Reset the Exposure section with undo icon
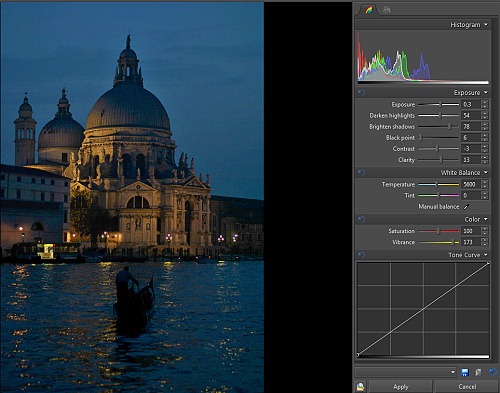500x393 pixels. pos(361,93)
